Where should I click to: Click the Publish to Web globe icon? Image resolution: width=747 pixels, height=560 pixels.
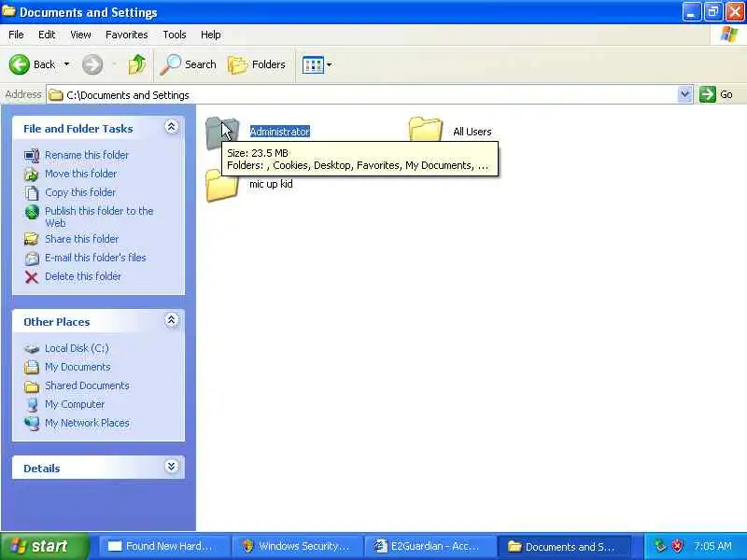[32, 212]
